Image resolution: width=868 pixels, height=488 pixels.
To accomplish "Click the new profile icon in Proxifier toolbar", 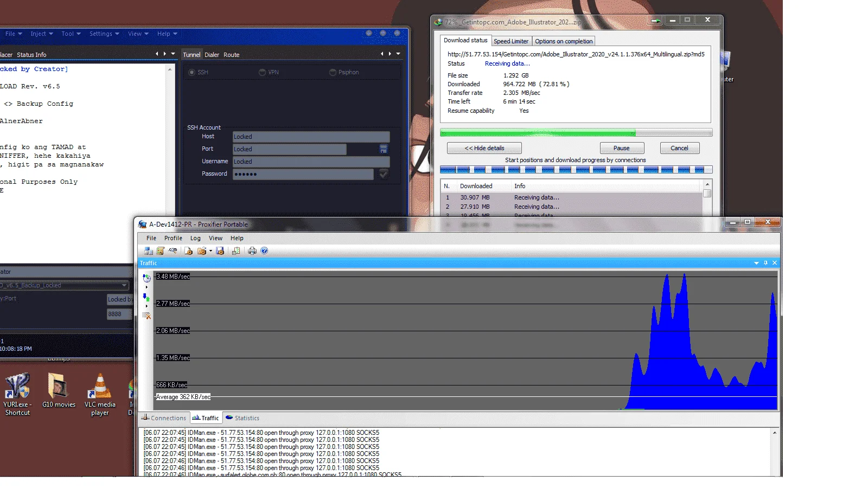I will click(x=188, y=251).
